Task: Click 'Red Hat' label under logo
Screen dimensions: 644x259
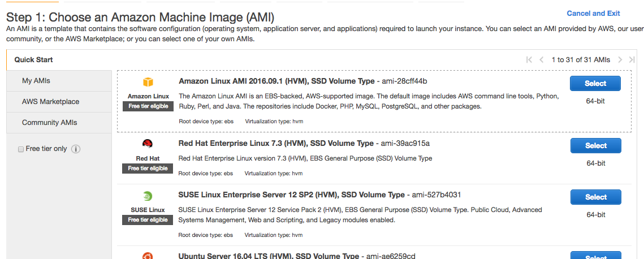Action: (148, 158)
